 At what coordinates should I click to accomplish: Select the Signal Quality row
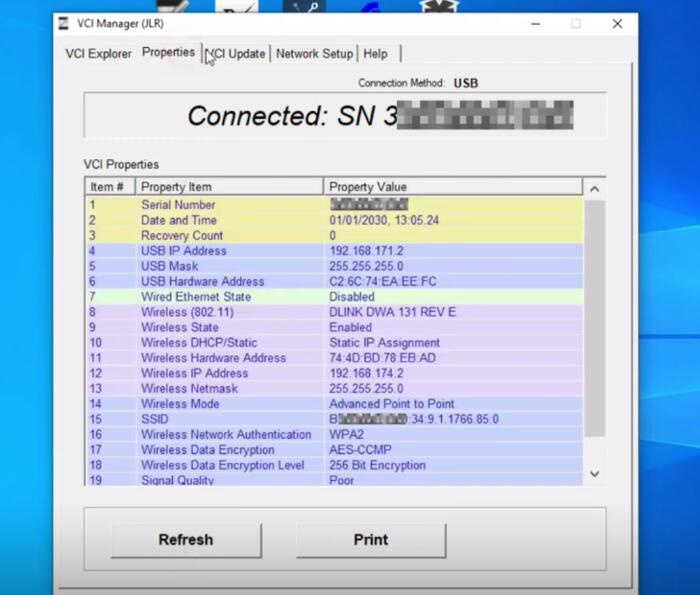(334, 480)
